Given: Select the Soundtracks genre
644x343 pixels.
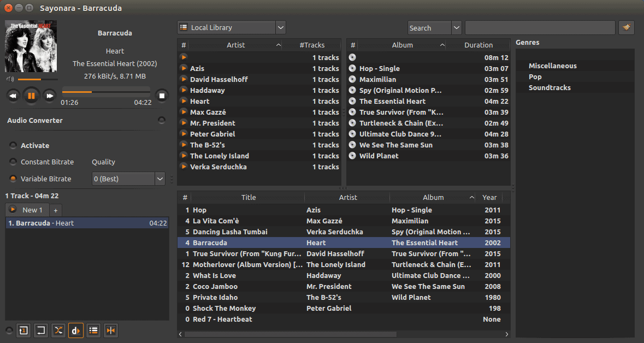Looking at the screenshot, I should (550, 87).
